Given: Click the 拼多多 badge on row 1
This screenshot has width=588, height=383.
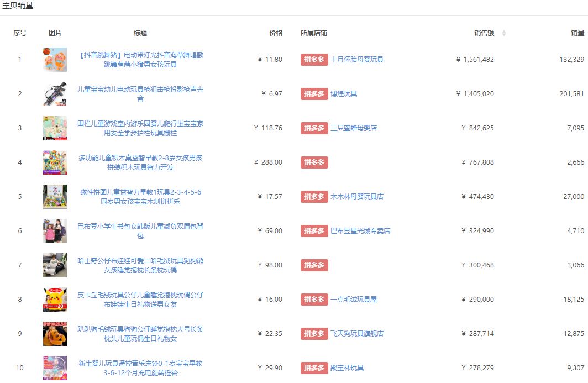Looking at the screenshot, I should [314, 60].
